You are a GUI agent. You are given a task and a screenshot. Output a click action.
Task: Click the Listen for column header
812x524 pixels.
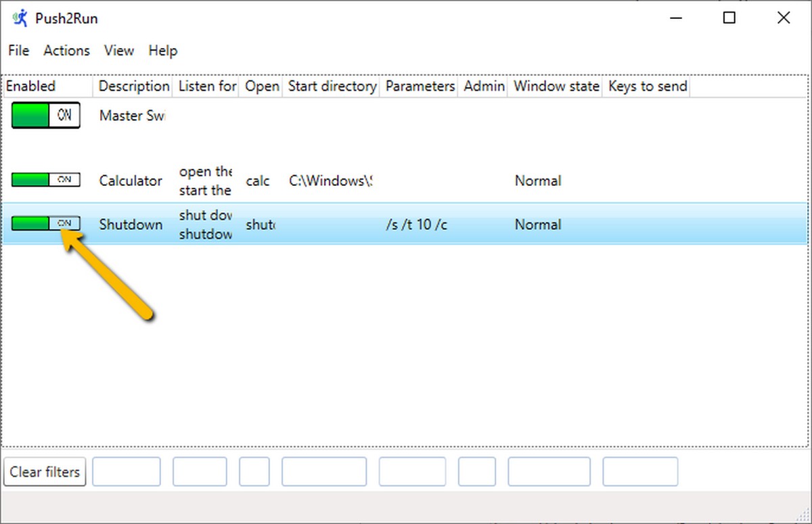tap(206, 87)
